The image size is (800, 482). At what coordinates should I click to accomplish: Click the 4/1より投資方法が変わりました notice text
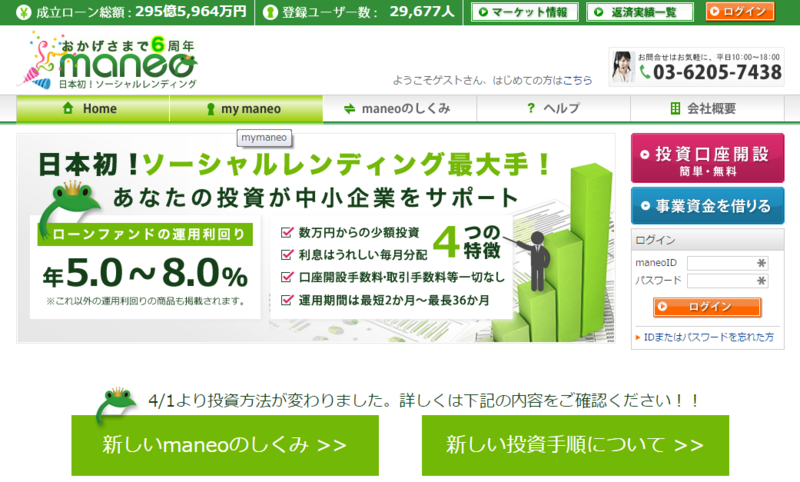click(x=423, y=400)
